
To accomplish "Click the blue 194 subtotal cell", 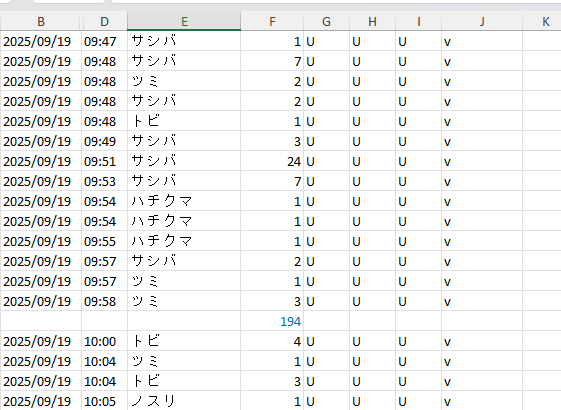I will tap(272, 321).
